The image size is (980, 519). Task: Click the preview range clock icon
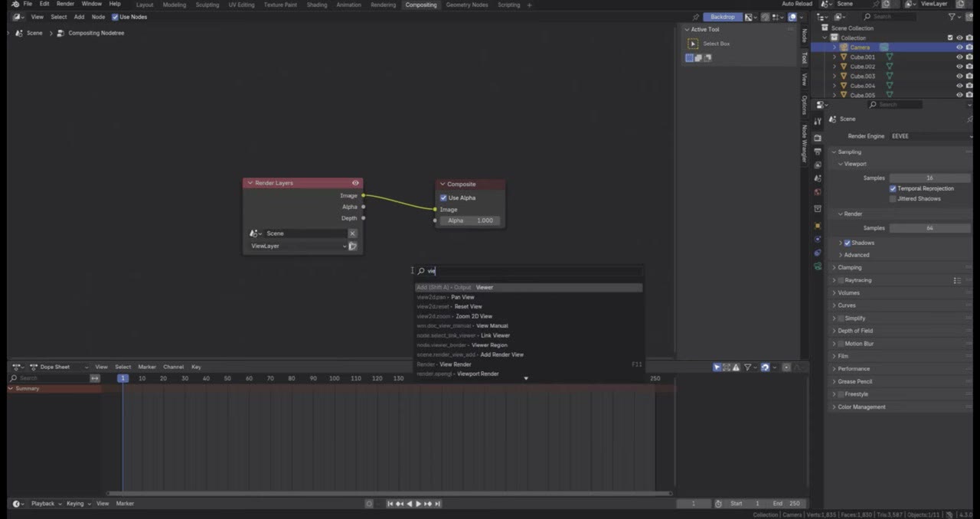click(x=718, y=504)
